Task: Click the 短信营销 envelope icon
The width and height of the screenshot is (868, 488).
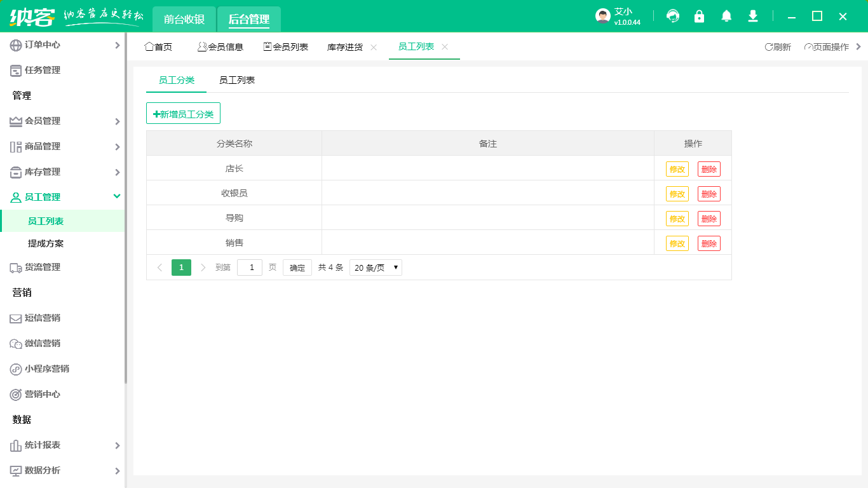Action: pyautogui.click(x=16, y=318)
